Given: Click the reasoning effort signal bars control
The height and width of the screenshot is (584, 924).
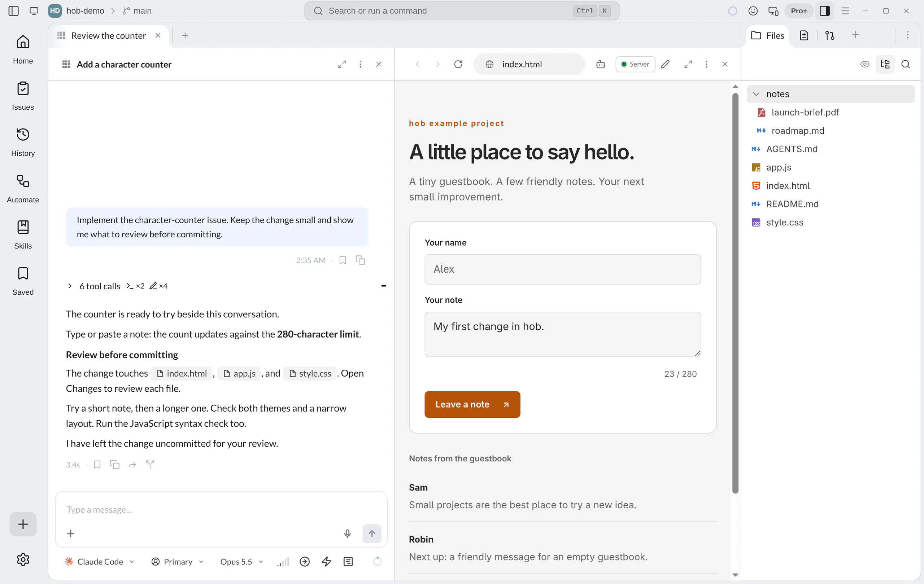Looking at the screenshot, I should 283,561.
